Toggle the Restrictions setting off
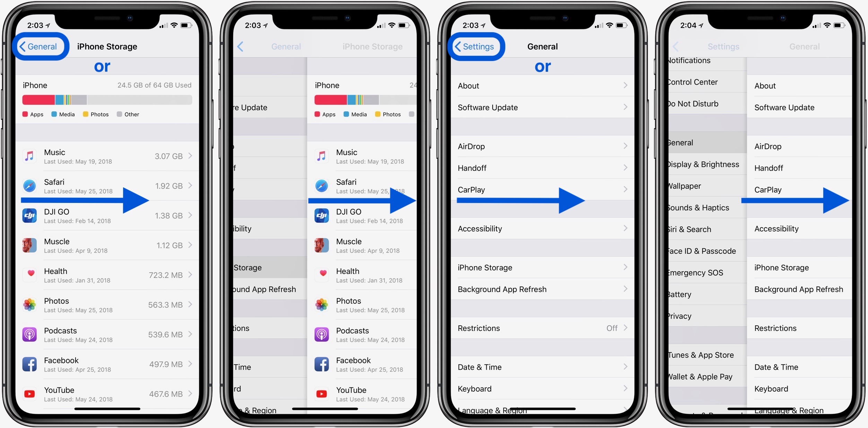 542,331
